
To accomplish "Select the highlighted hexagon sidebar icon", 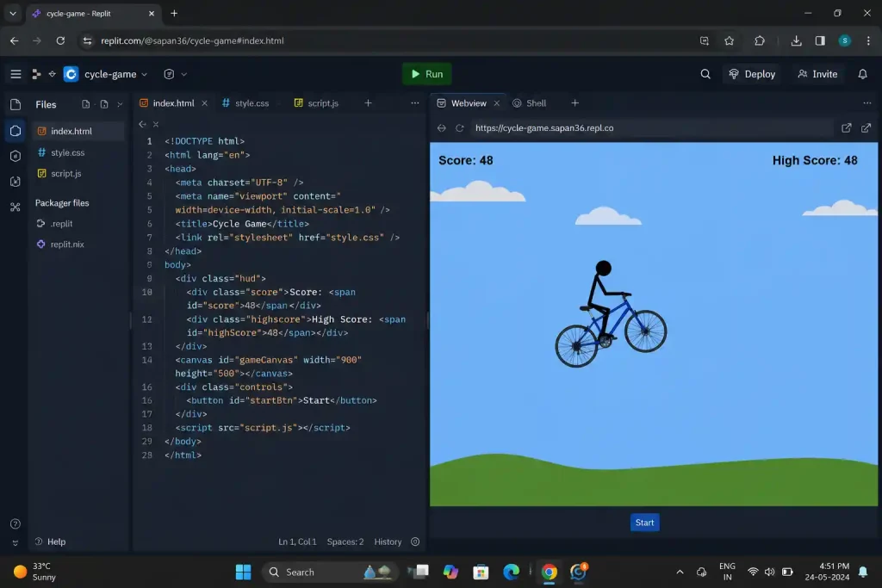I will coord(16,131).
